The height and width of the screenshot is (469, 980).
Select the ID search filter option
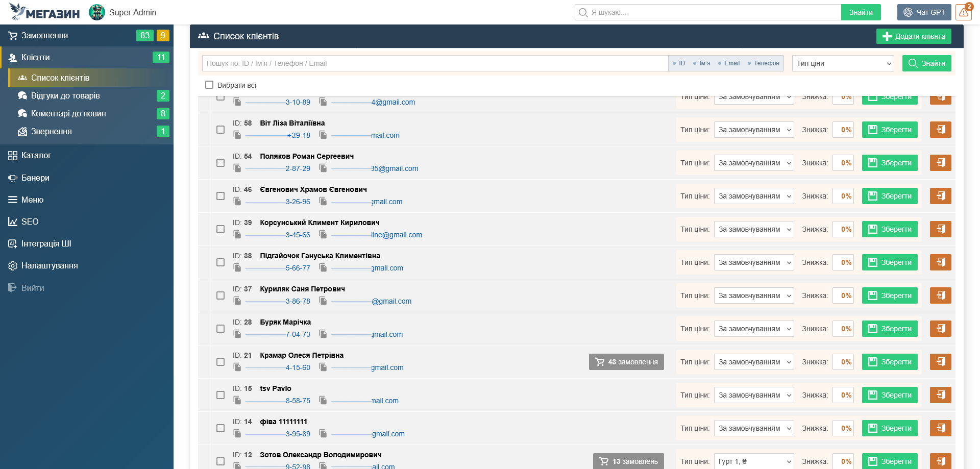679,63
